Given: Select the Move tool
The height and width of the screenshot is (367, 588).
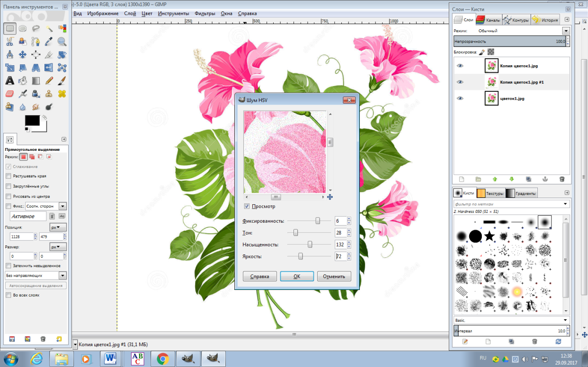Looking at the screenshot, I should [x=23, y=55].
